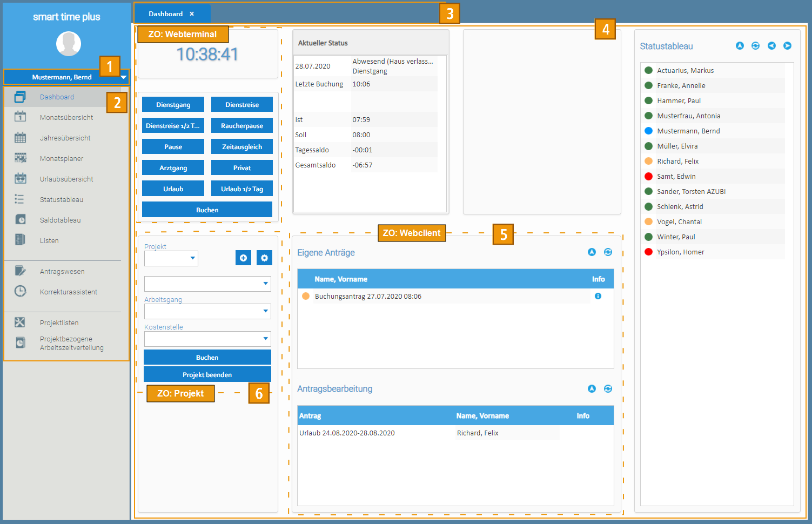Open the Urlaubsübersicht sidebar entry
Viewport: 812px width, 524px height.
[66, 179]
